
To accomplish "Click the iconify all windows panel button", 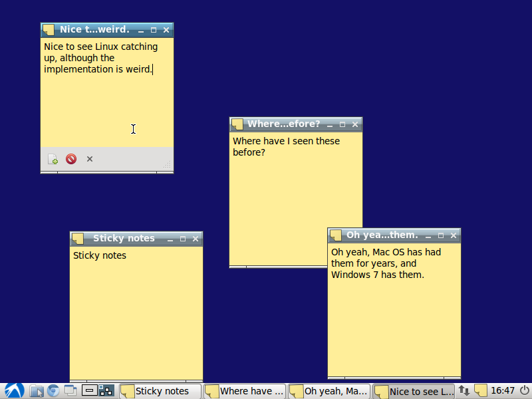I will (90, 391).
